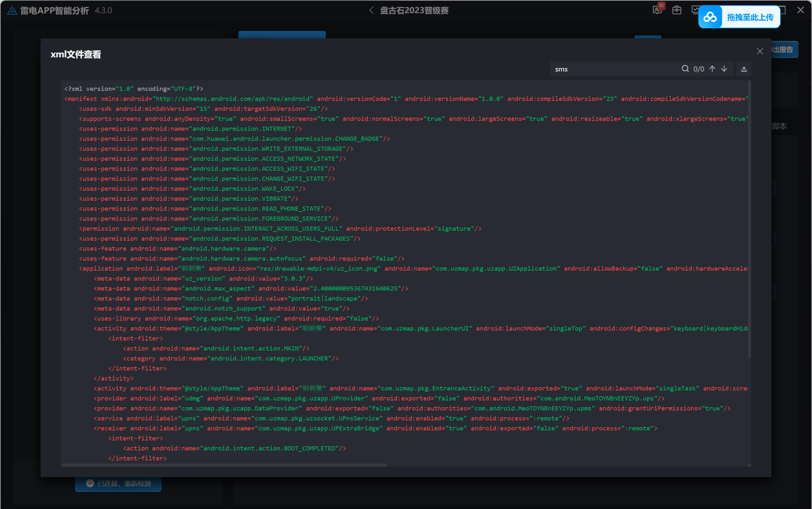Click the BOOT_COMPLETED action line
Image resolution: width=812 pixels, height=509 pixels.
click(x=235, y=448)
